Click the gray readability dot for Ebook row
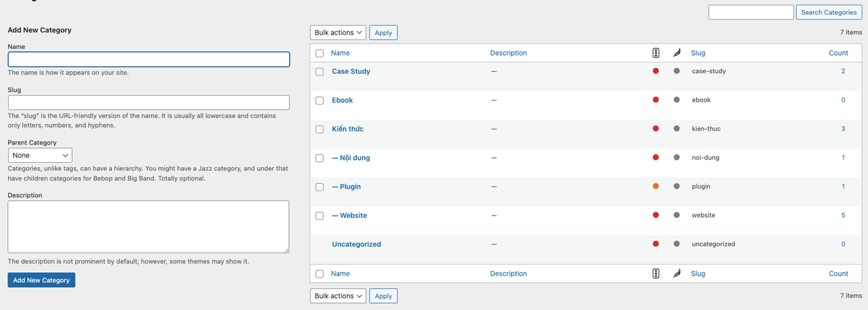 coord(676,100)
